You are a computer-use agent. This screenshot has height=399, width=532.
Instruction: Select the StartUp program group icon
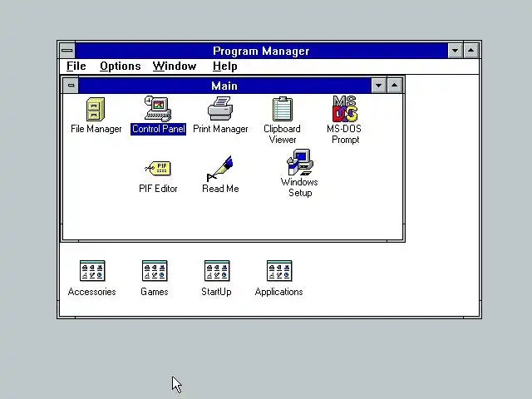(217, 271)
